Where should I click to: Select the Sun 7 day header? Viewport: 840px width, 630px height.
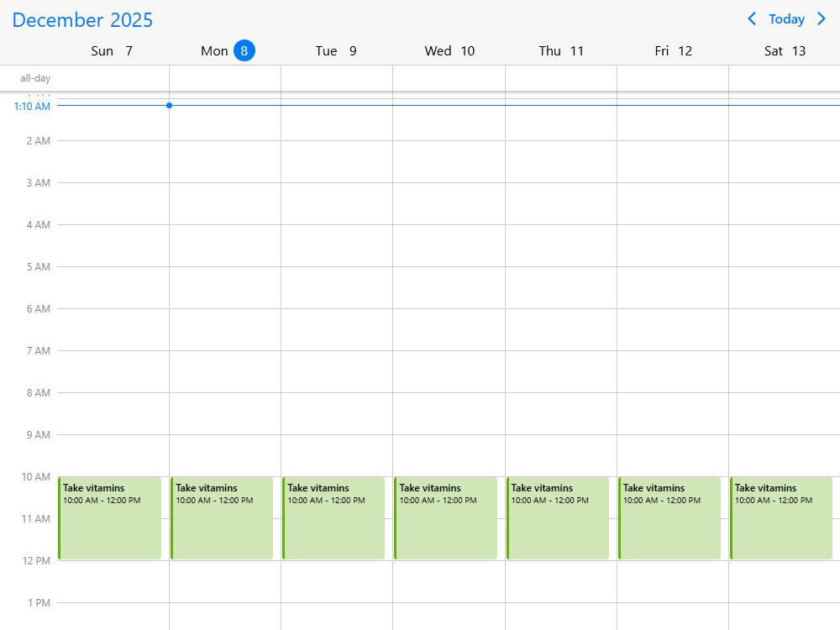click(112, 50)
